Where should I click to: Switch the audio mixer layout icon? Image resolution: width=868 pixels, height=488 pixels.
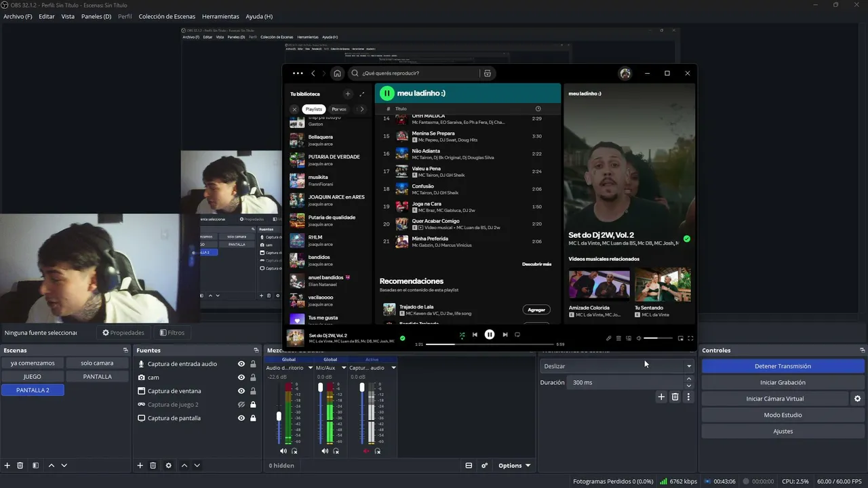(x=469, y=466)
